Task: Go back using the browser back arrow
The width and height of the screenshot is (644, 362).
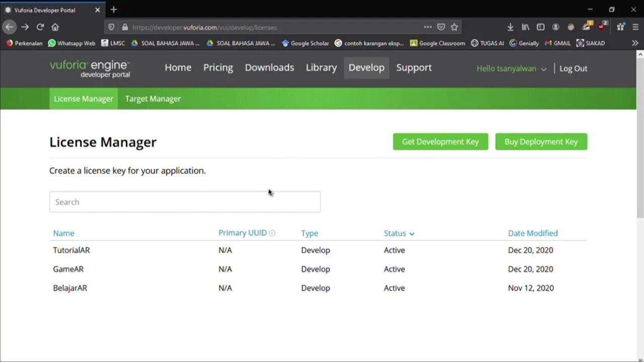Action: click(x=10, y=27)
